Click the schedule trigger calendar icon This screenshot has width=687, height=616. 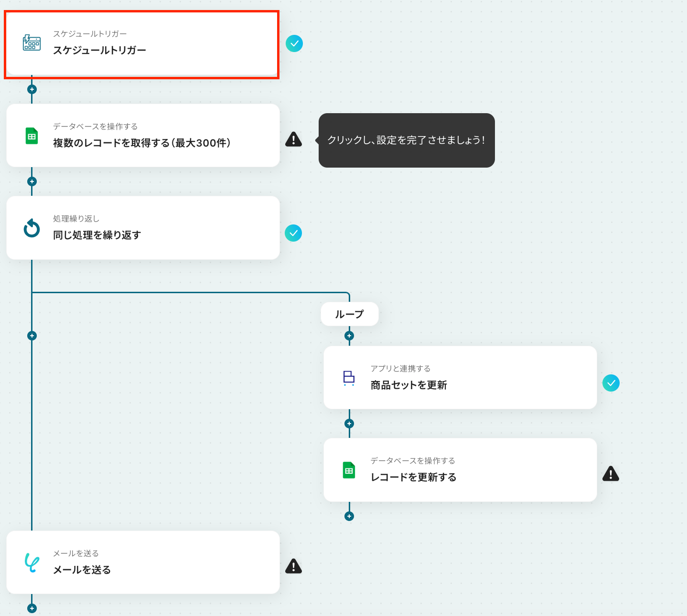(x=32, y=43)
